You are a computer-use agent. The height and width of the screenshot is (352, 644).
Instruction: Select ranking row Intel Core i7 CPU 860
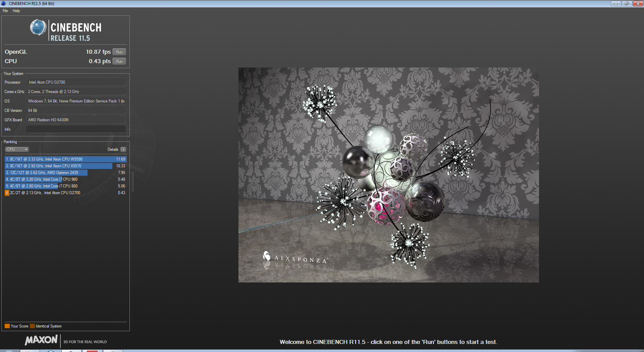[x=66, y=186]
